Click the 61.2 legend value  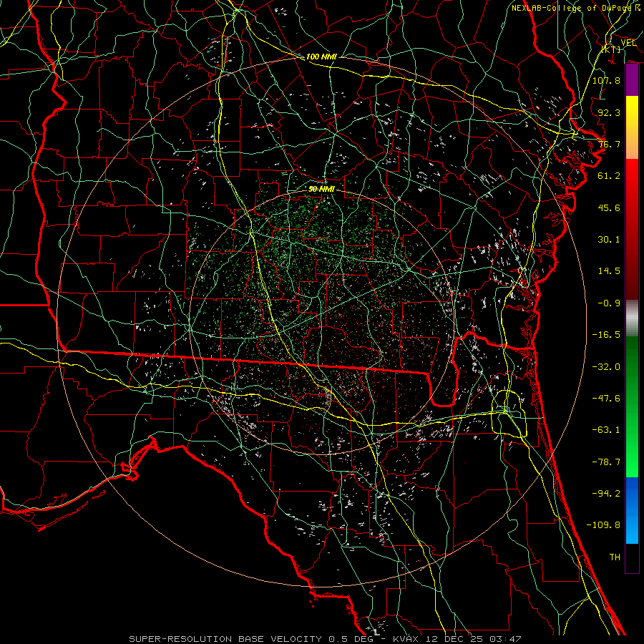pos(609,176)
